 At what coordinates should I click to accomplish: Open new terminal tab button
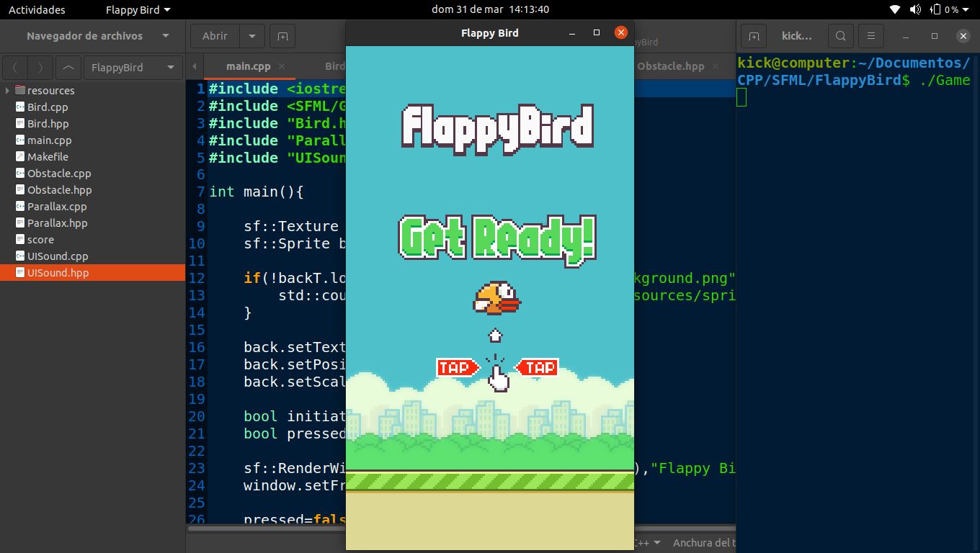(x=754, y=36)
